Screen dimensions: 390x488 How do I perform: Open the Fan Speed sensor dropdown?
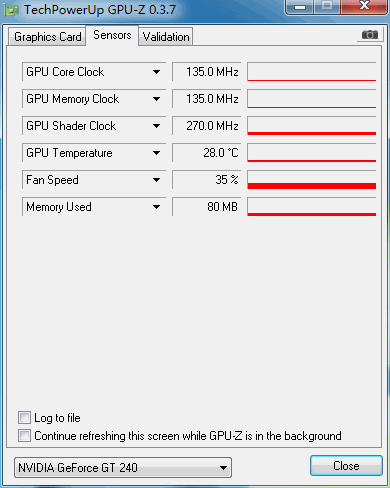156,180
